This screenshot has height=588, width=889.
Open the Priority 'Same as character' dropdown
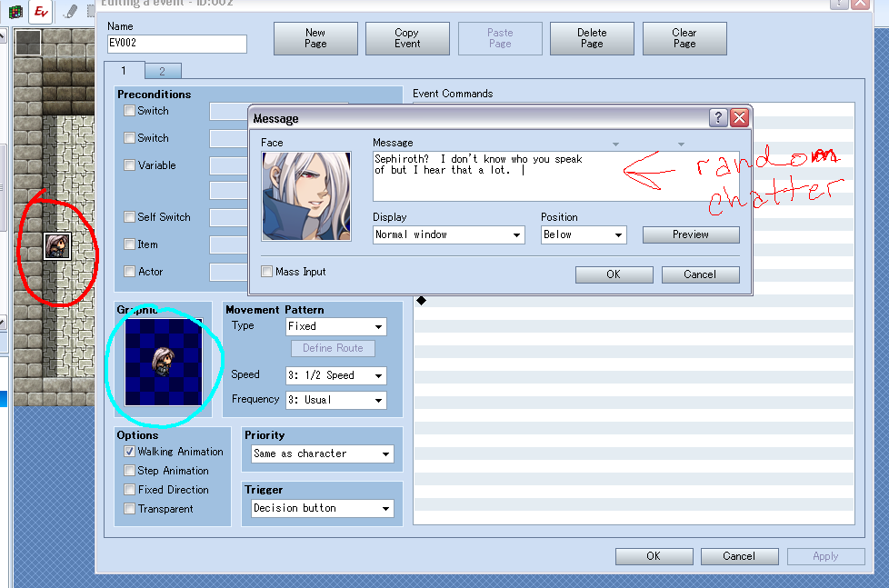pyautogui.click(x=323, y=453)
